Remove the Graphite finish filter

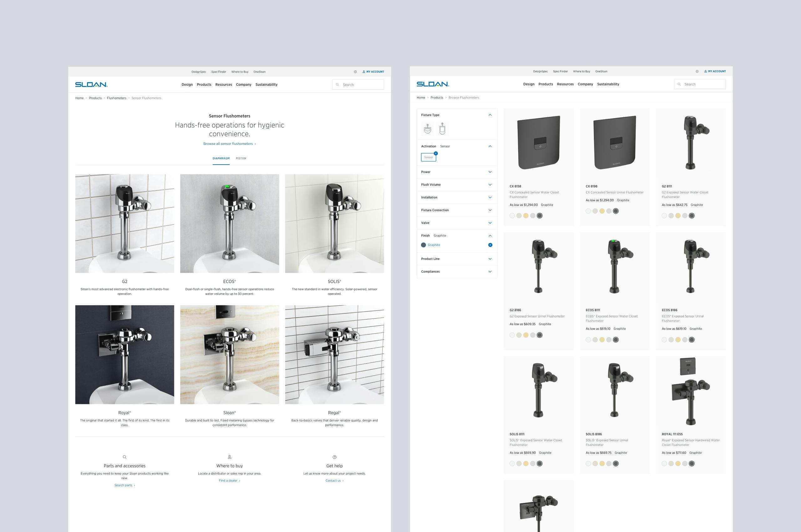(490, 245)
